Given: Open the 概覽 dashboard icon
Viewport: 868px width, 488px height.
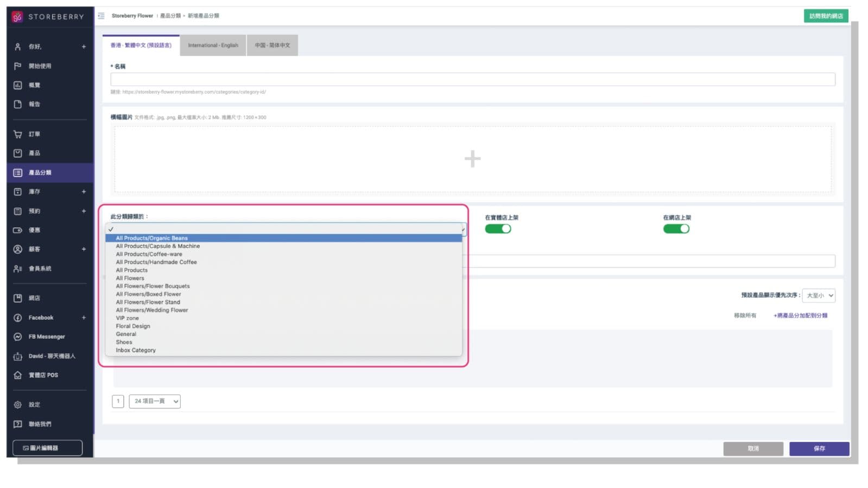Looking at the screenshot, I should (x=17, y=85).
